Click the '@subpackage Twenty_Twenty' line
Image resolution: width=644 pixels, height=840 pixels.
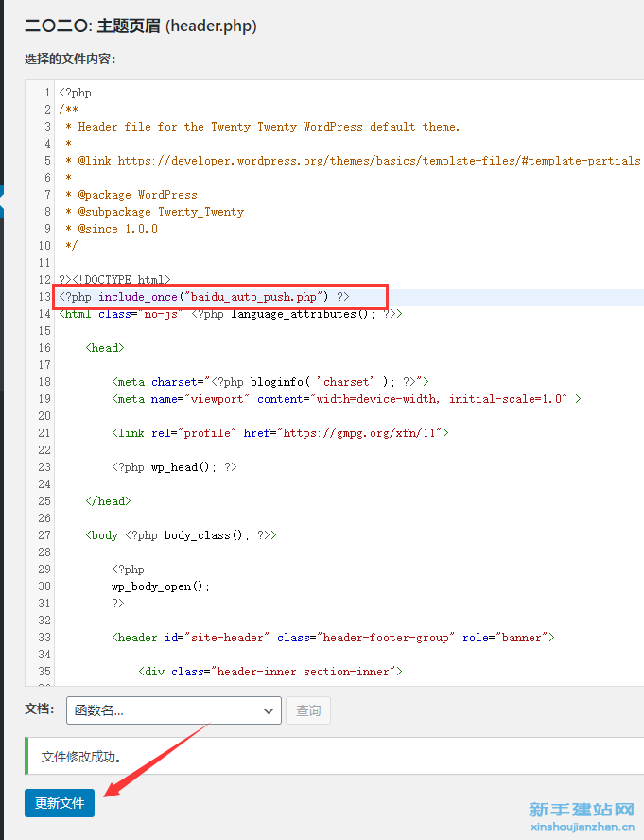pos(154,212)
